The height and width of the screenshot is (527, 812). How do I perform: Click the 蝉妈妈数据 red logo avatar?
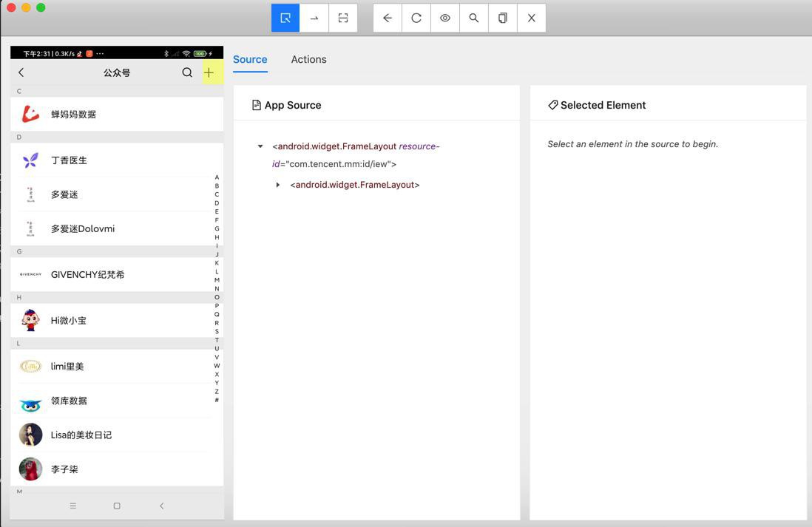point(30,114)
